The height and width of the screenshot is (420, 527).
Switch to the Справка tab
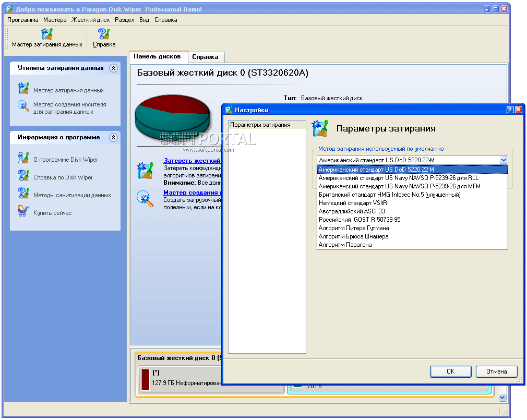[x=206, y=57]
